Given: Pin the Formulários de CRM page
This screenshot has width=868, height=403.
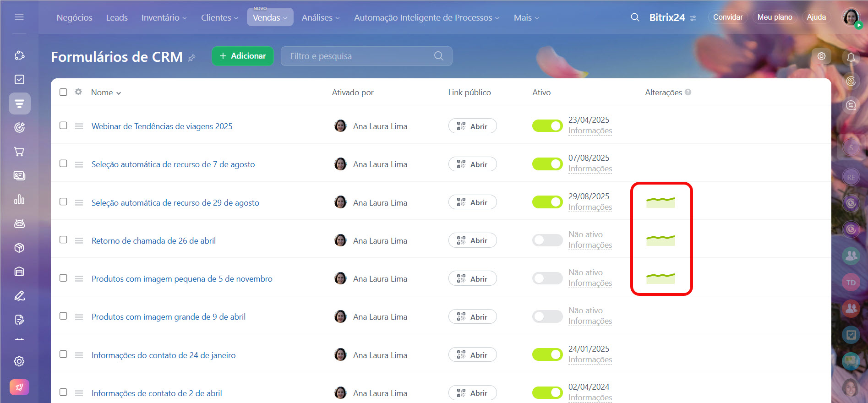Looking at the screenshot, I should pyautogui.click(x=192, y=58).
